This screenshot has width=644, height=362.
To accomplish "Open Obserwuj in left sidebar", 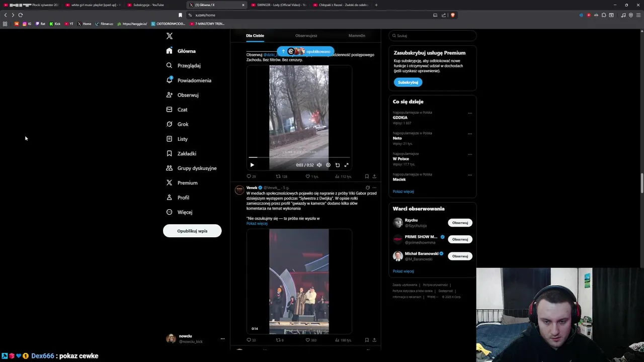I will [x=182, y=95].
